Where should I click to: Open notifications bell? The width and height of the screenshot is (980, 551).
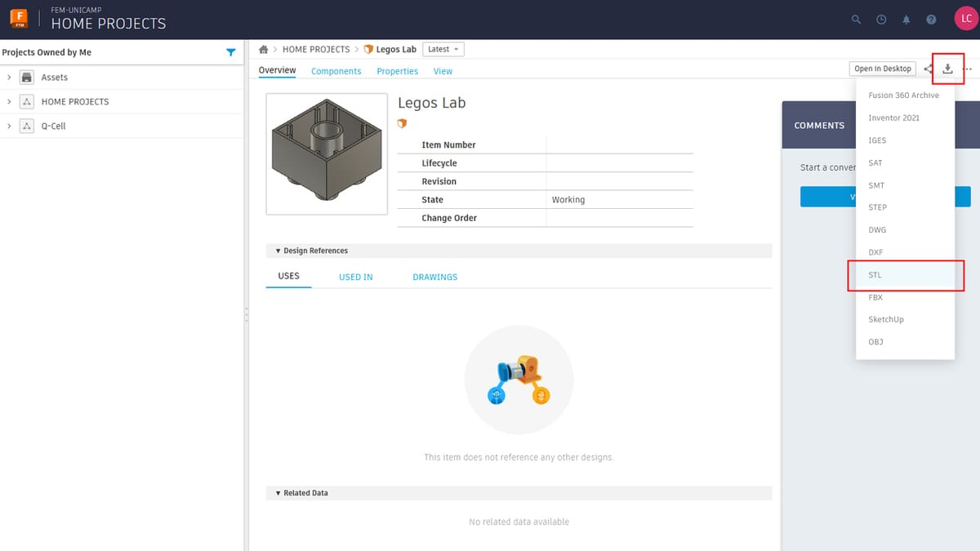(x=906, y=20)
